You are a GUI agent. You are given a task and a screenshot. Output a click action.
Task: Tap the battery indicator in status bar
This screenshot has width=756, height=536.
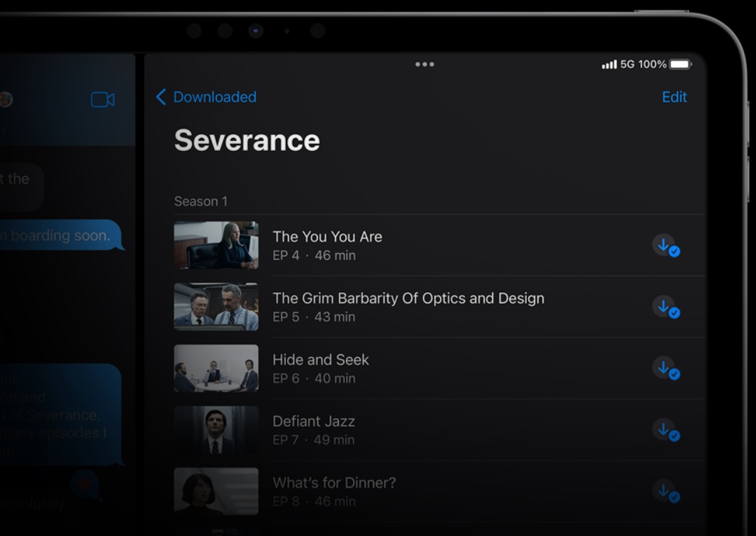pos(680,64)
